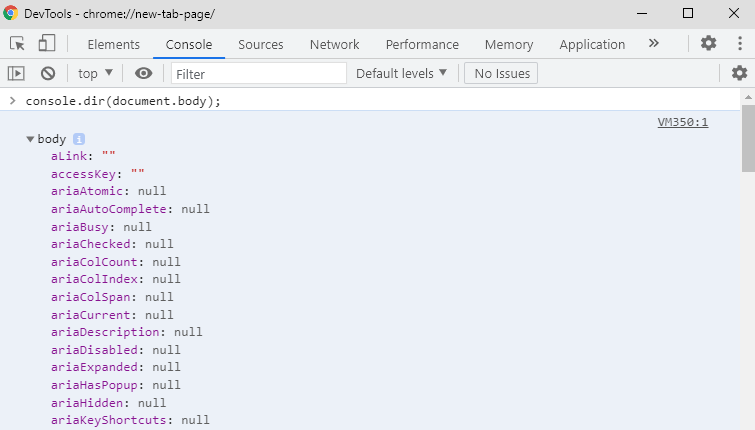Show more tabs chevron

pyautogui.click(x=654, y=44)
